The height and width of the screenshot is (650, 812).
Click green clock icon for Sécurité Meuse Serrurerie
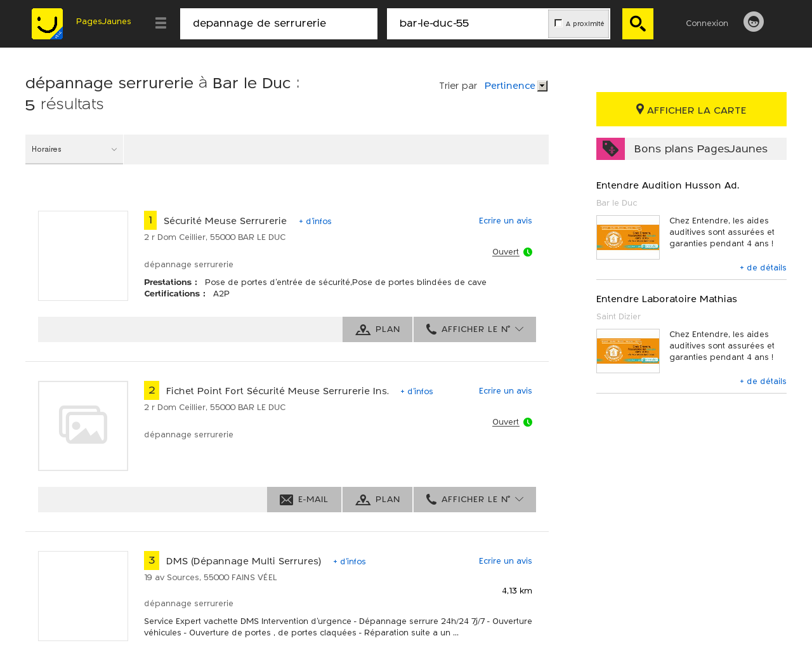click(528, 252)
